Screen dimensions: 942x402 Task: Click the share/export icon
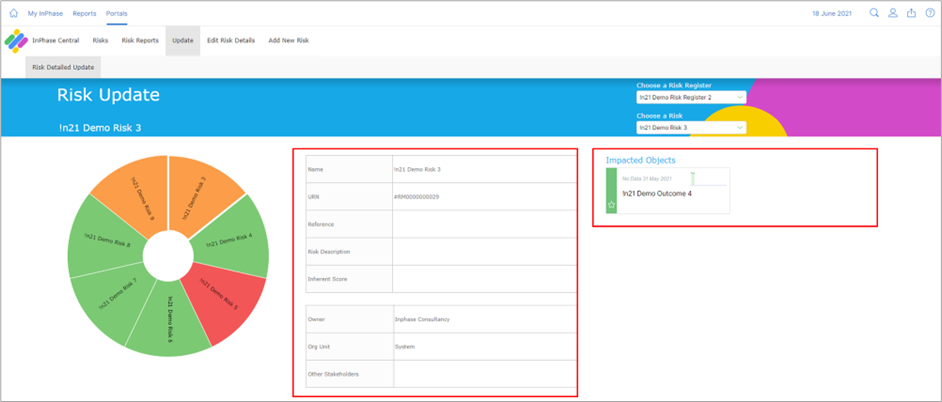click(911, 13)
